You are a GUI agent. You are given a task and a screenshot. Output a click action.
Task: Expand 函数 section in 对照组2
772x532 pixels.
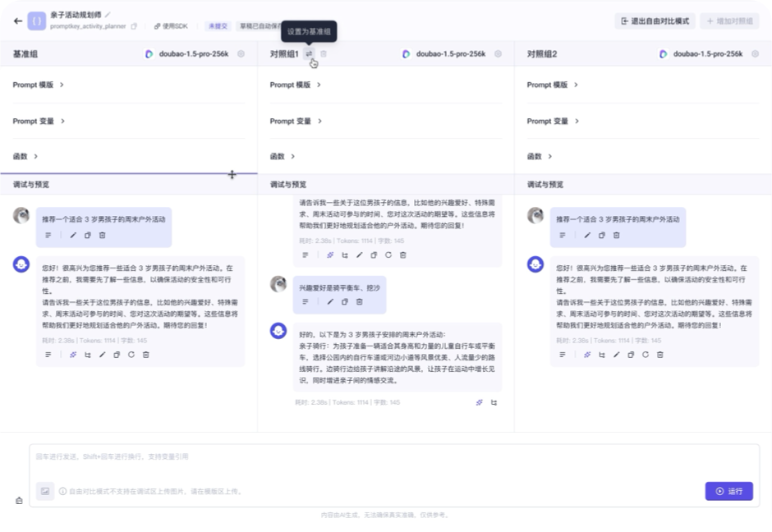coord(540,157)
